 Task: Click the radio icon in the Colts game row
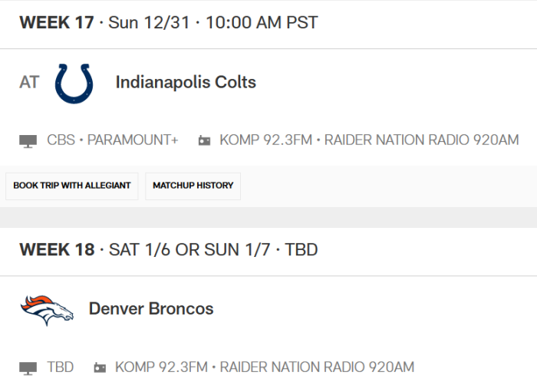[204, 141]
